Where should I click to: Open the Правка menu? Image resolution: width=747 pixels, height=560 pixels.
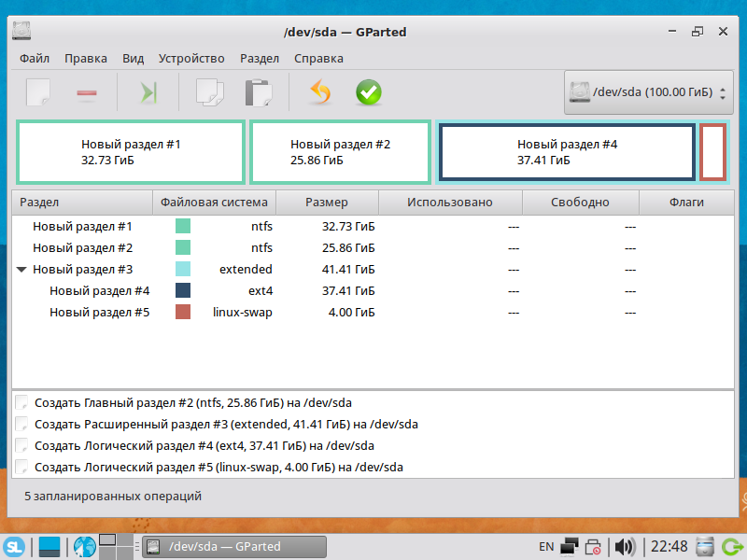[86, 59]
